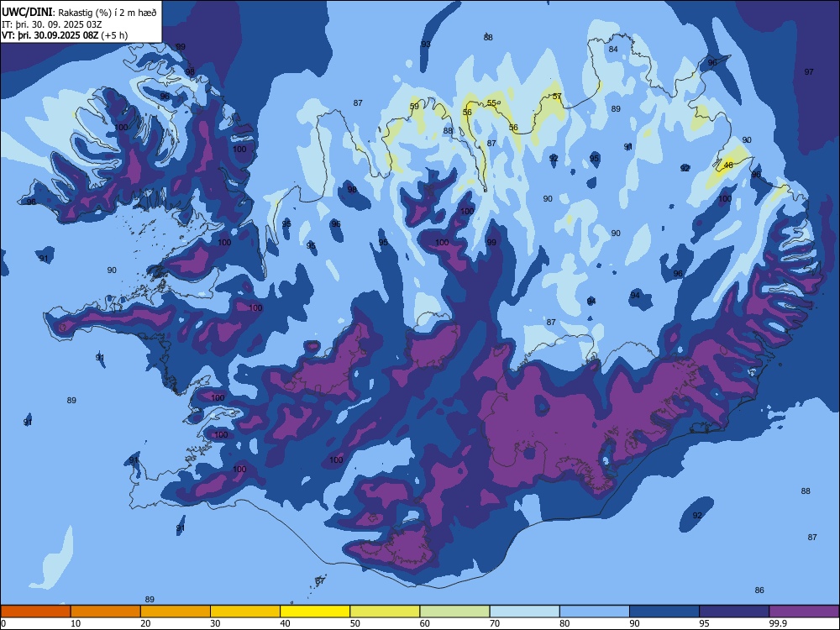Click the legend scale label 0
Viewport: 840px width, 630px height.
3,623
